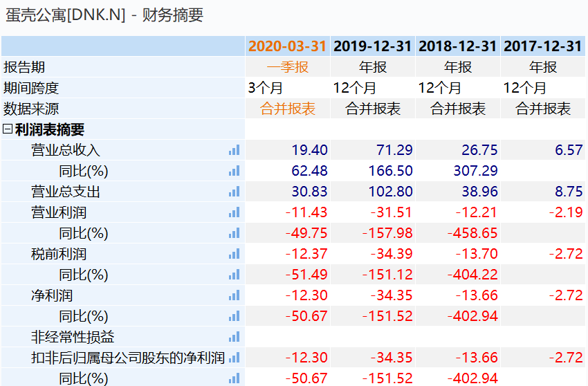Click the orange 合并报表 data source cell

pyautogui.click(x=288, y=109)
